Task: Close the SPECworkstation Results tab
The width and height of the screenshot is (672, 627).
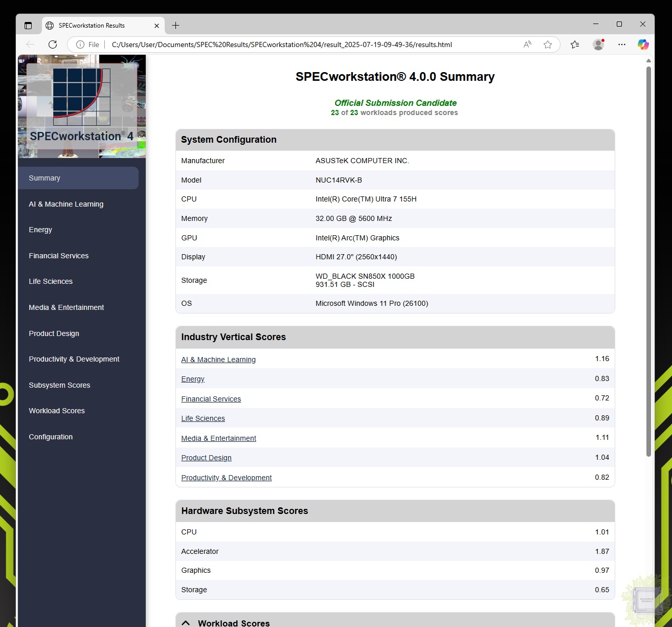Action: 156,26
